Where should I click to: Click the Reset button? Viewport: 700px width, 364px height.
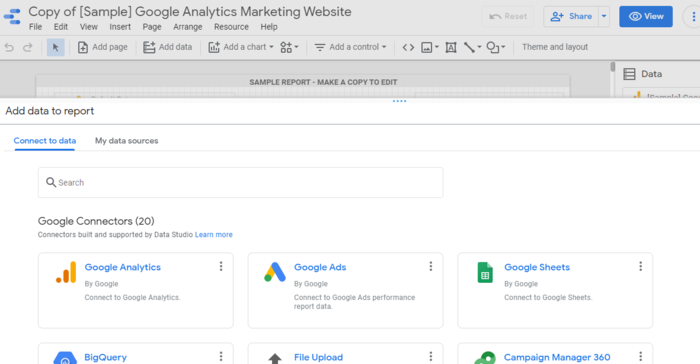click(508, 17)
